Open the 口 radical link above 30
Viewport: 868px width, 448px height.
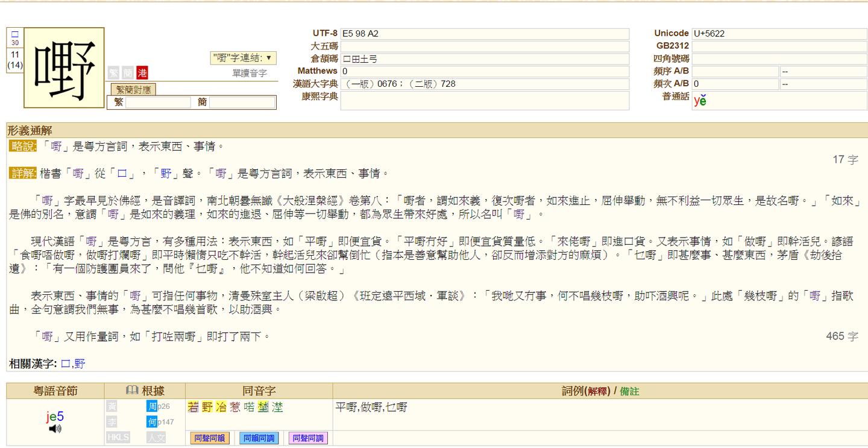point(15,34)
